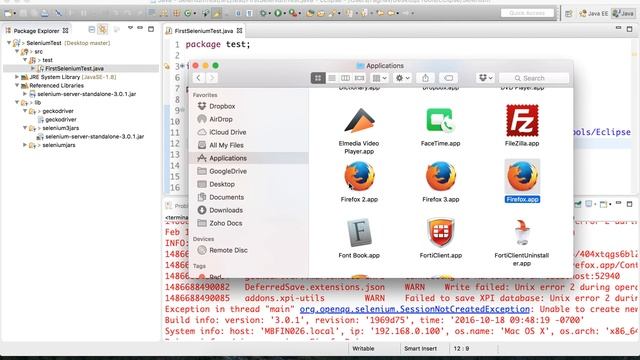Select Firefox 2.app icon
The height and width of the screenshot is (360, 640).
click(x=359, y=176)
